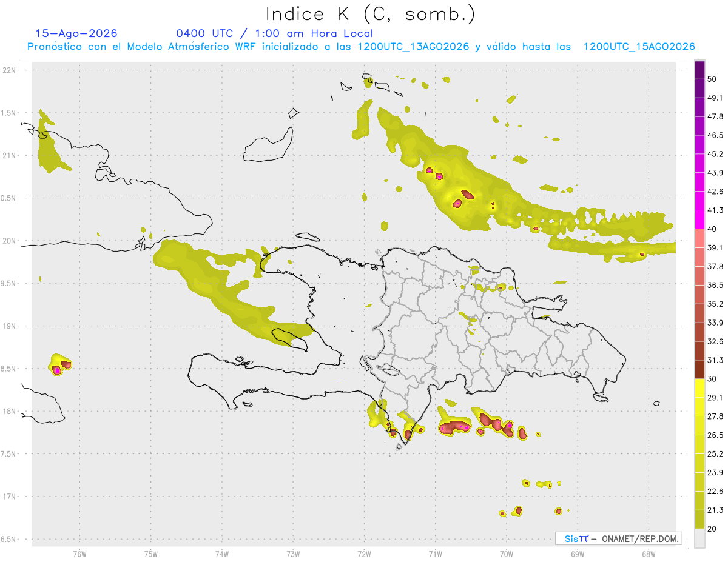The image size is (728, 562).
Task: Click the darkest purple swatch above 50 on the color bar
Action: click(x=699, y=70)
